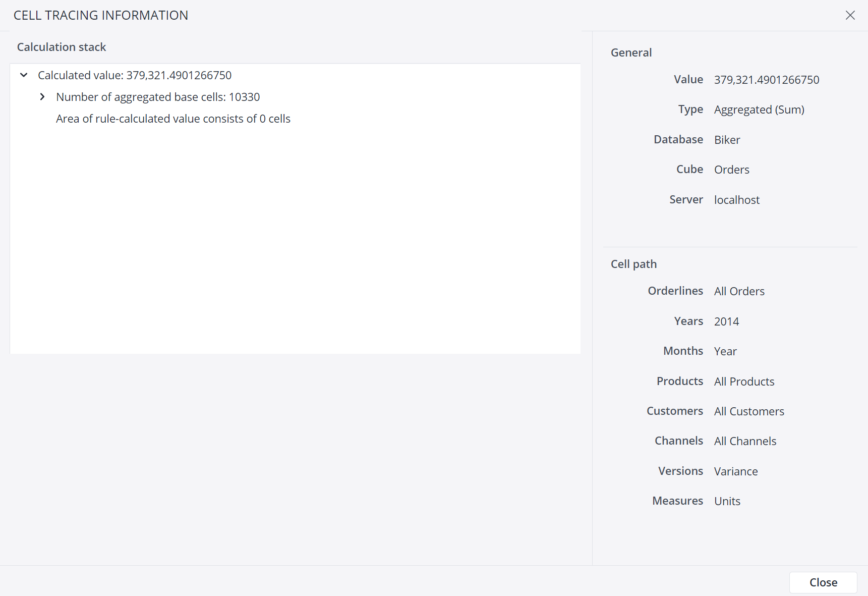Click the All Channels value
This screenshot has width=868, height=596.
pos(745,441)
